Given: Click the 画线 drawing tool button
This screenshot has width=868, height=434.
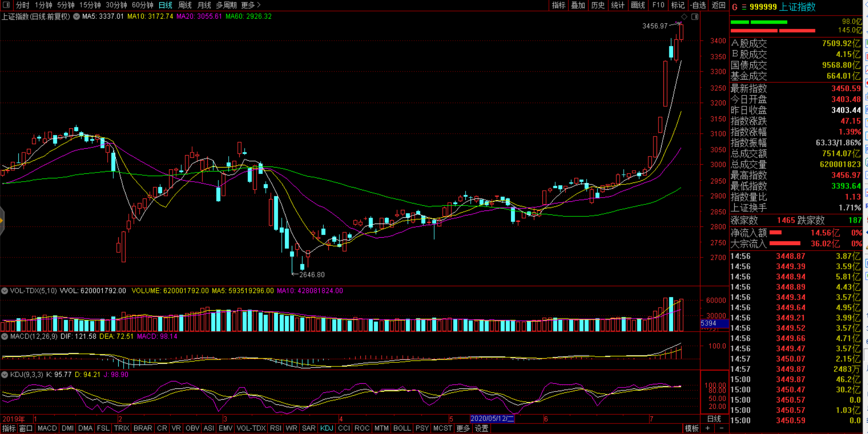Looking at the screenshot, I should pos(637,5).
